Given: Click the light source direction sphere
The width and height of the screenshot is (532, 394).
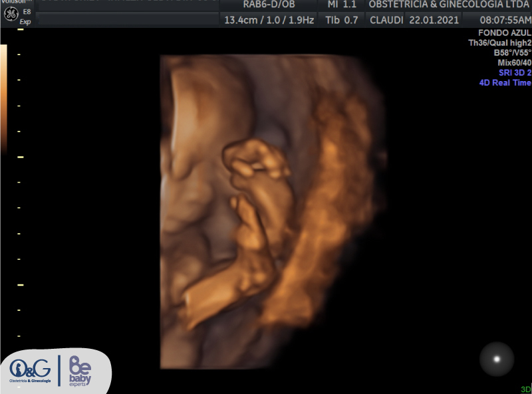Looking at the screenshot, I should (497, 359).
